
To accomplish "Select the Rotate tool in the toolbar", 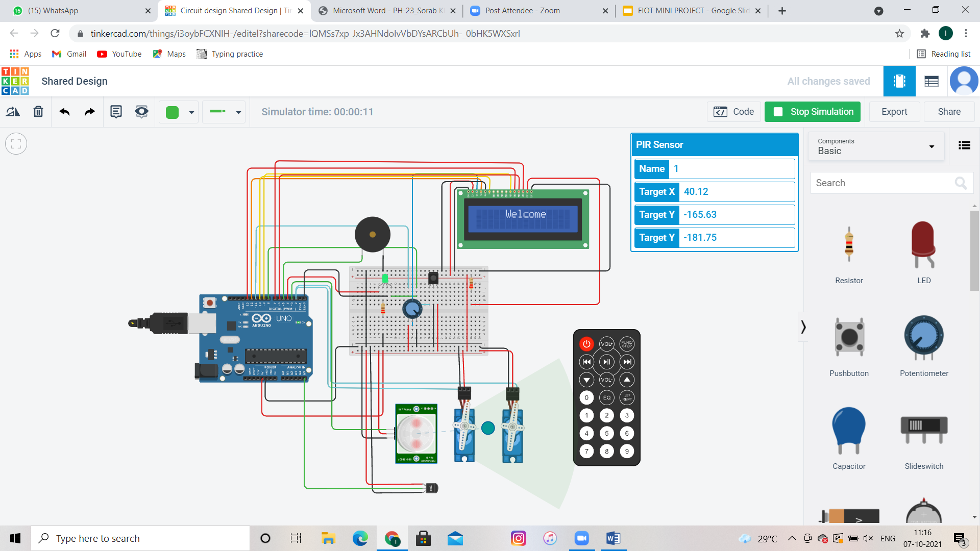I will point(12,111).
